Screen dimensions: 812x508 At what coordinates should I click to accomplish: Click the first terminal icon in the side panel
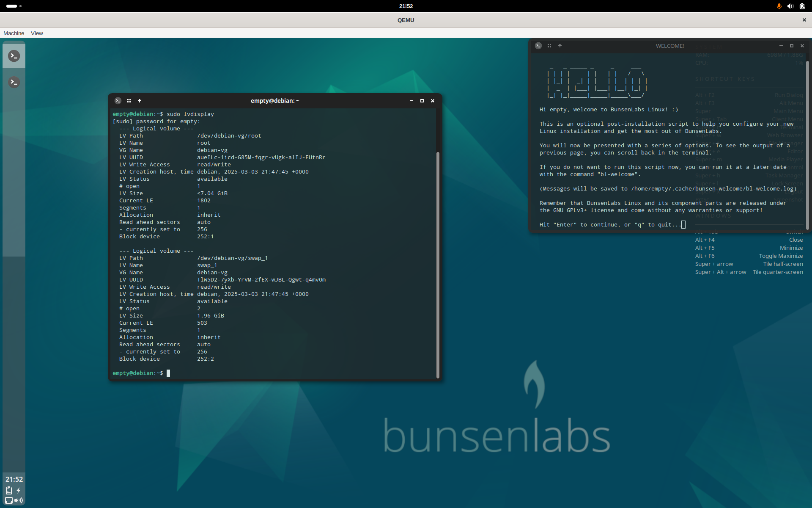tap(14, 56)
